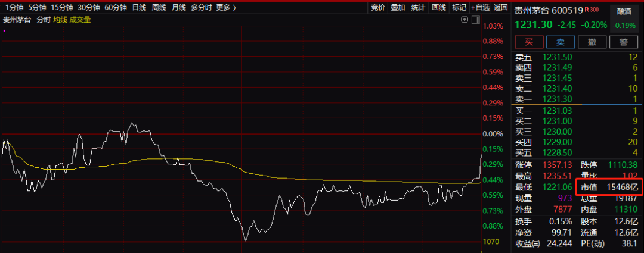Click the upload arrow icon above chart
The image size is (644, 253).
[x=465, y=19]
